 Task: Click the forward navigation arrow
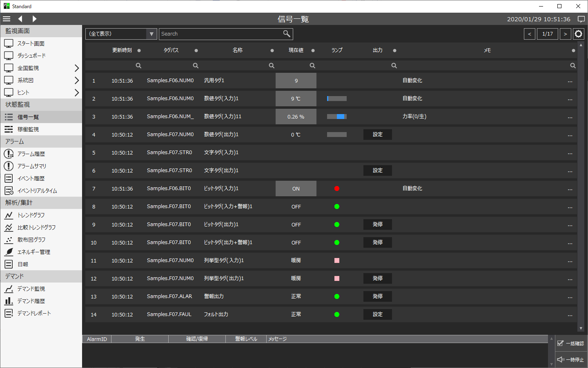pos(34,19)
